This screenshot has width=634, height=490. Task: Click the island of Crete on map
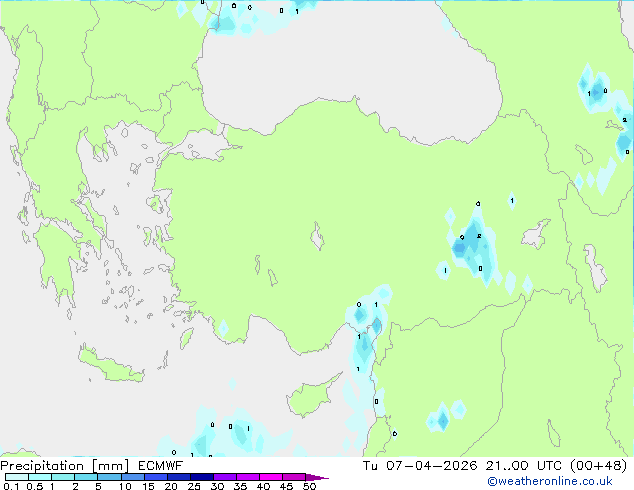click(110, 366)
